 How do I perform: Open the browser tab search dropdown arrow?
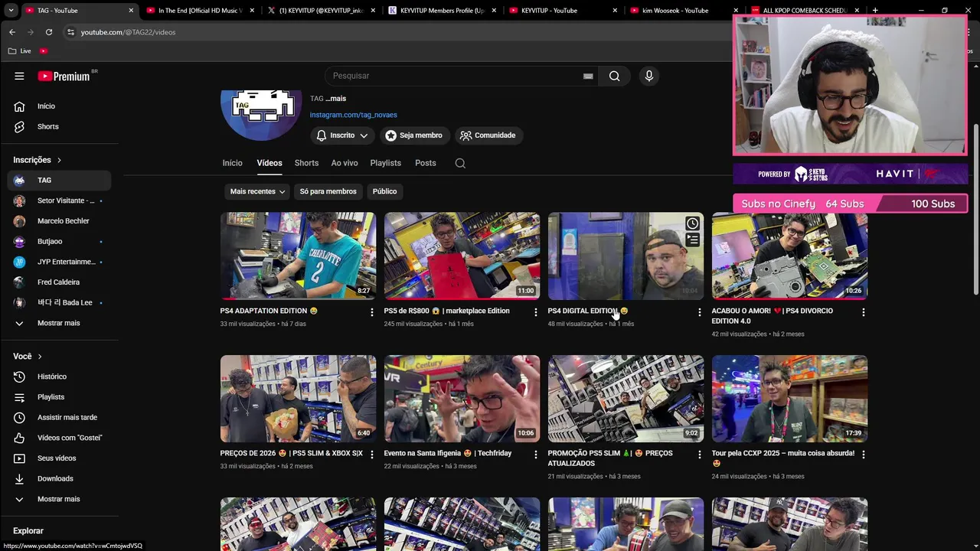11,11
